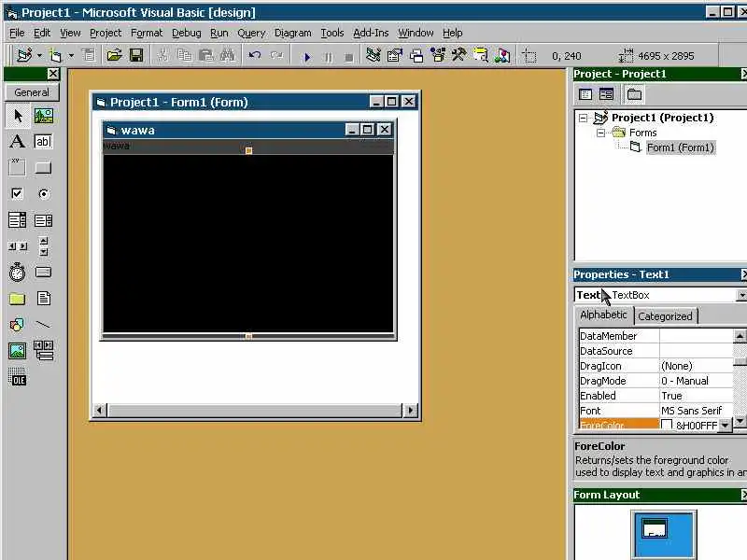Click View Code in Project panel
The height and width of the screenshot is (560, 747).
[585, 94]
